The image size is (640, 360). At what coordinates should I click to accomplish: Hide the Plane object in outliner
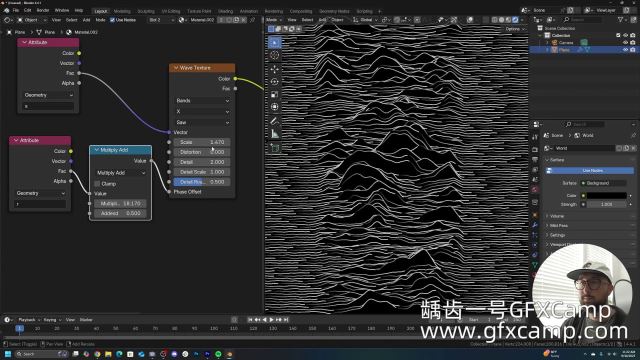coord(625,50)
